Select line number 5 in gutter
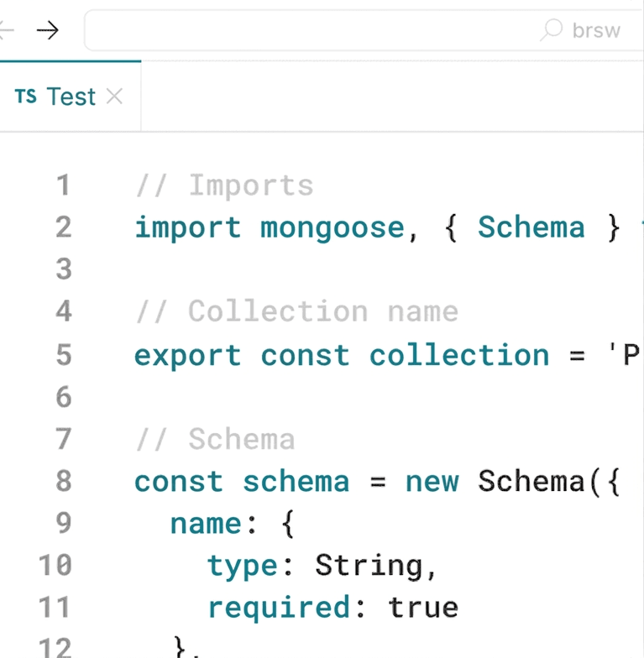 coord(64,355)
